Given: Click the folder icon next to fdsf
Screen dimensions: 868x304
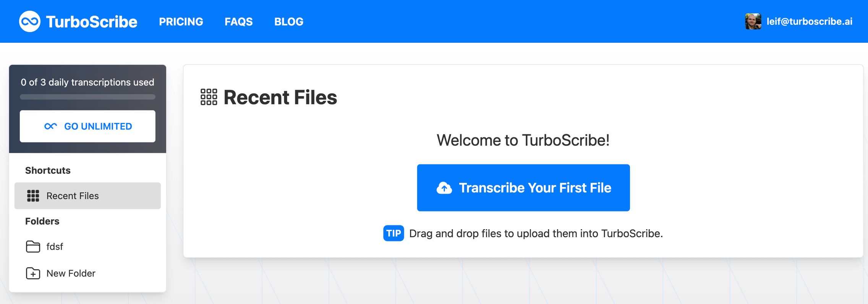Looking at the screenshot, I should click(x=33, y=247).
